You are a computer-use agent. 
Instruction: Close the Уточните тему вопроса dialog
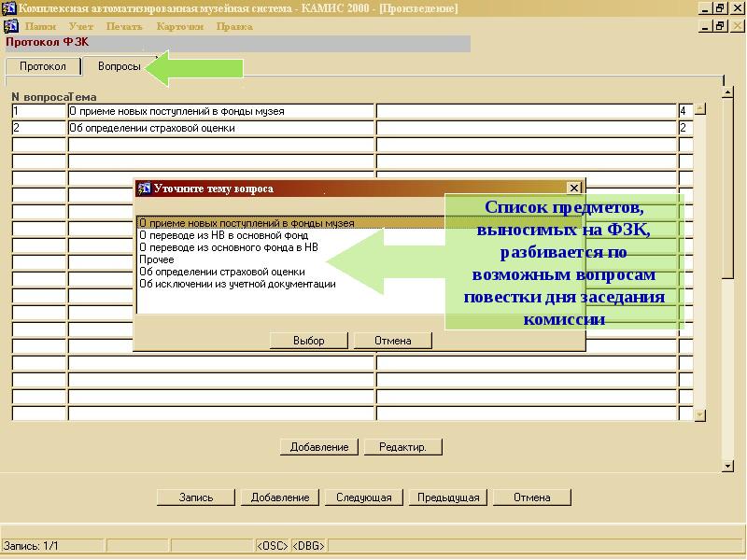coord(574,189)
